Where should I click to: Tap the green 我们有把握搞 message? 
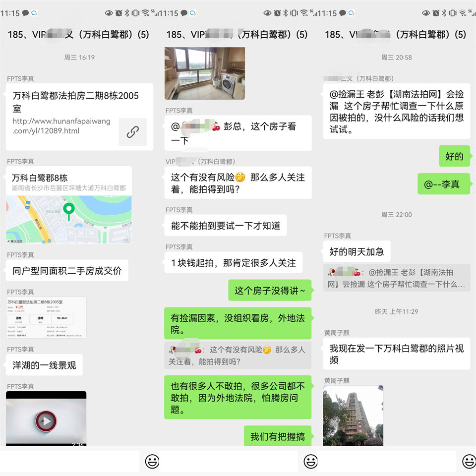tap(277, 436)
